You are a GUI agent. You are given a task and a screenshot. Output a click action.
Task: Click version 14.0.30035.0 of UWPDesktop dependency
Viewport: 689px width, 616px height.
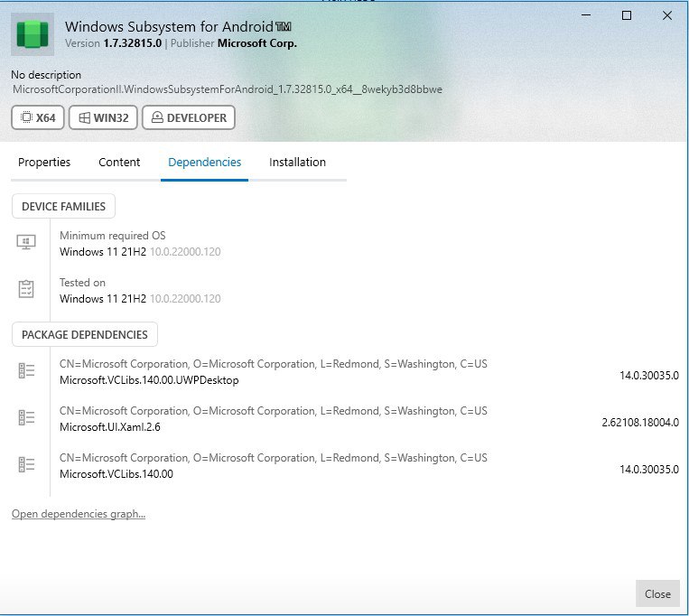click(x=649, y=375)
